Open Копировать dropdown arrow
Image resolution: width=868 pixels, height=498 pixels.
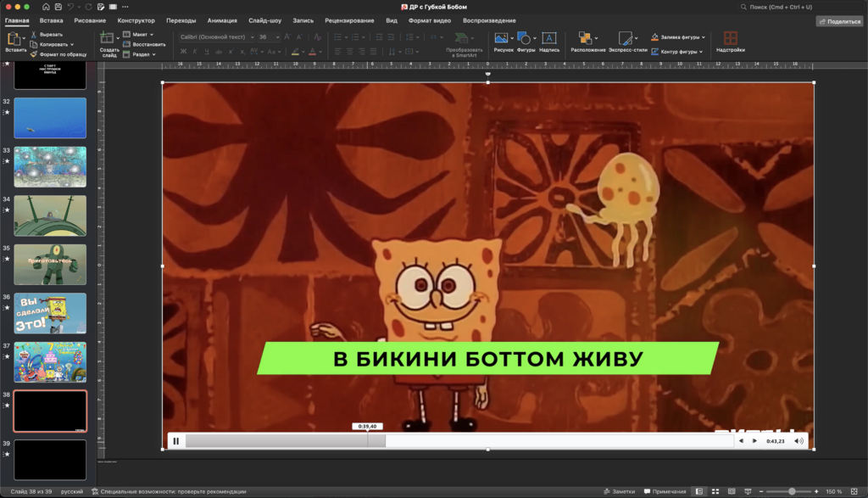(x=72, y=44)
